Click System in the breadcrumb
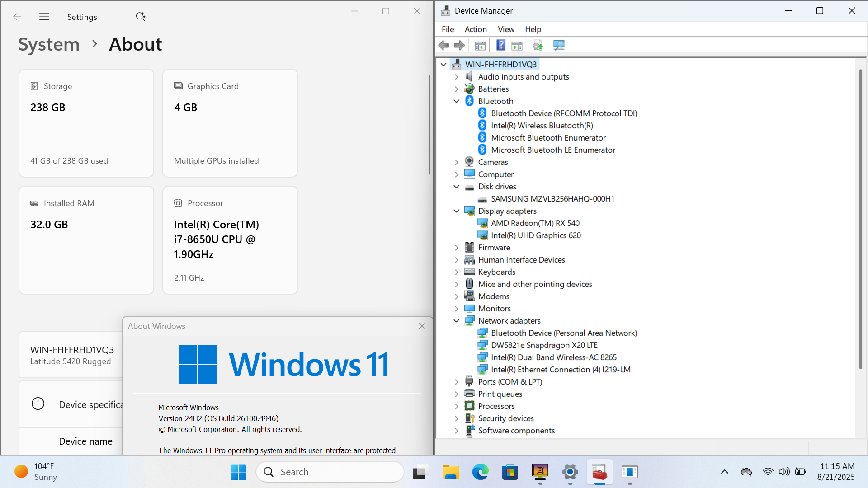Screen dimensions: 868x488 click(49, 44)
